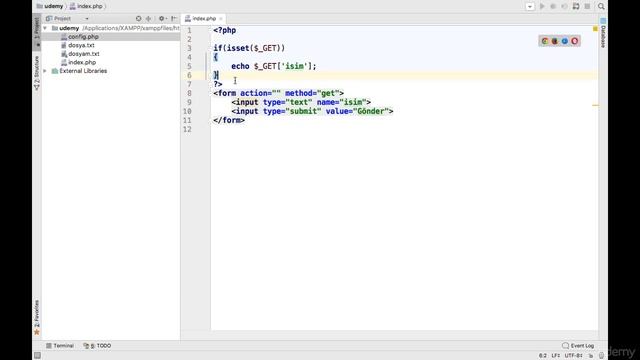Expand External Libraries node
The height and width of the screenshot is (360, 640).
pyautogui.click(x=45, y=71)
